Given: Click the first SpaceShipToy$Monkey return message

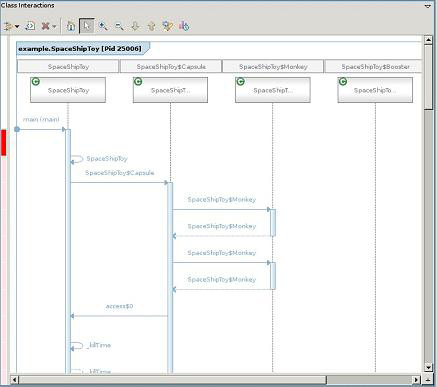Looking at the screenshot, I should 222,226.
